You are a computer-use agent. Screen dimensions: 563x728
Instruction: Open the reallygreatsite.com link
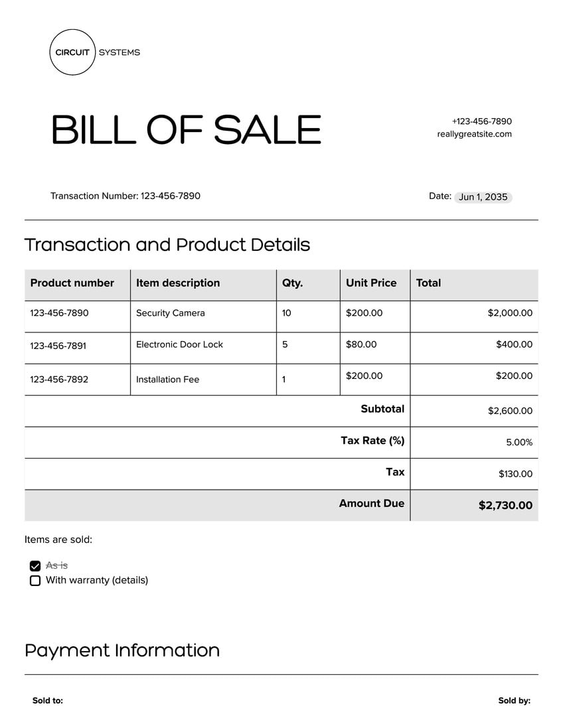pyautogui.click(x=474, y=134)
